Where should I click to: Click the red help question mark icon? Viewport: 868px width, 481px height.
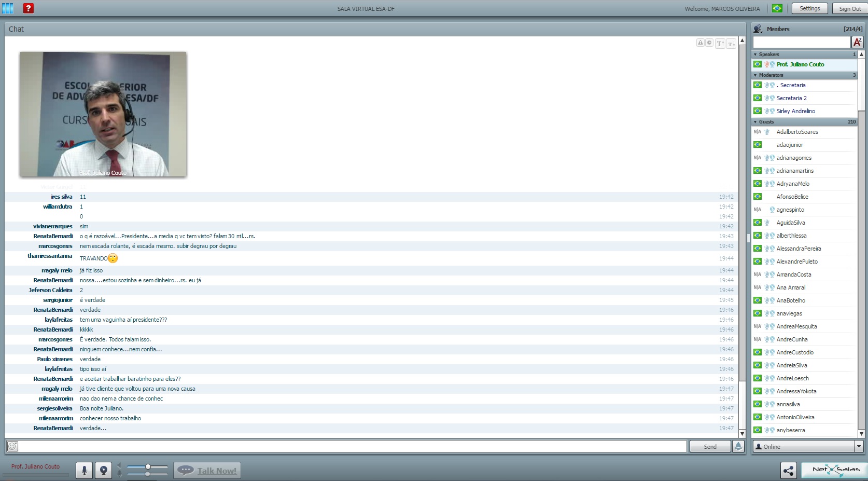point(29,8)
